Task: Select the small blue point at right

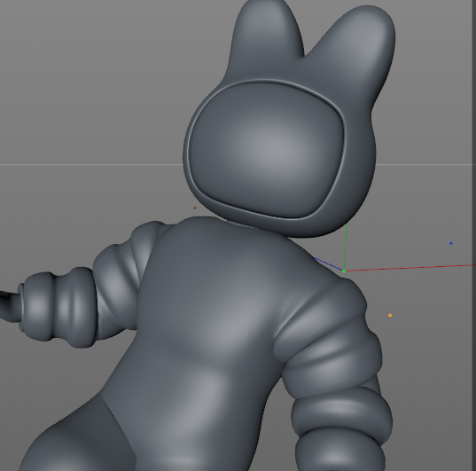Action: 451,243
